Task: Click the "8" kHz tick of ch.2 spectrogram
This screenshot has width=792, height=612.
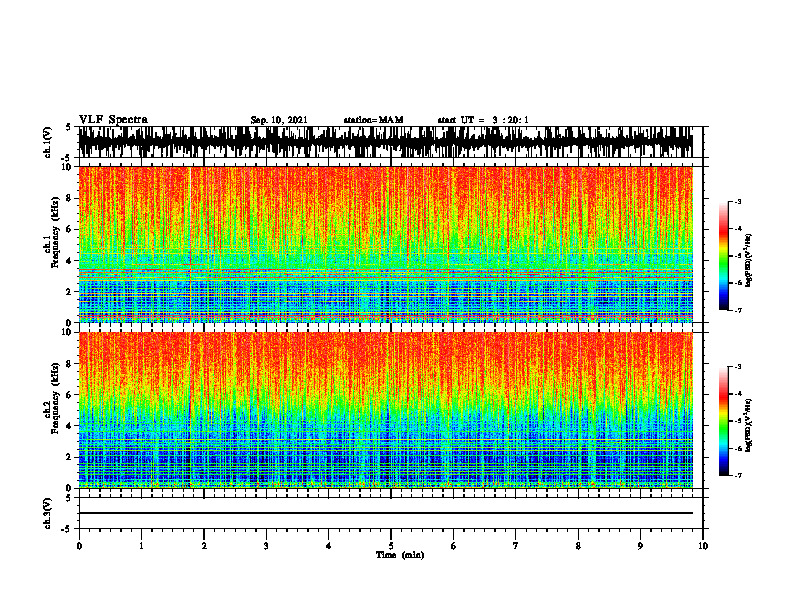Action: coord(69,364)
